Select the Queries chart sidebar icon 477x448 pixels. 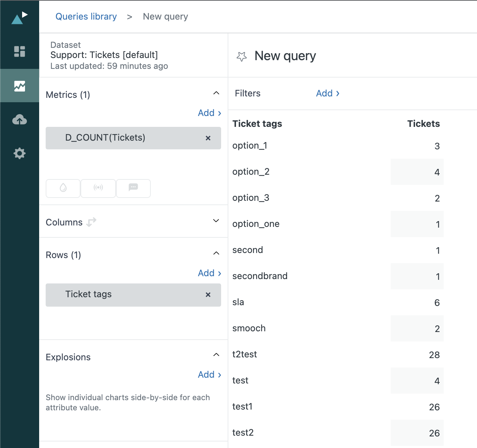[x=20, y=86]
